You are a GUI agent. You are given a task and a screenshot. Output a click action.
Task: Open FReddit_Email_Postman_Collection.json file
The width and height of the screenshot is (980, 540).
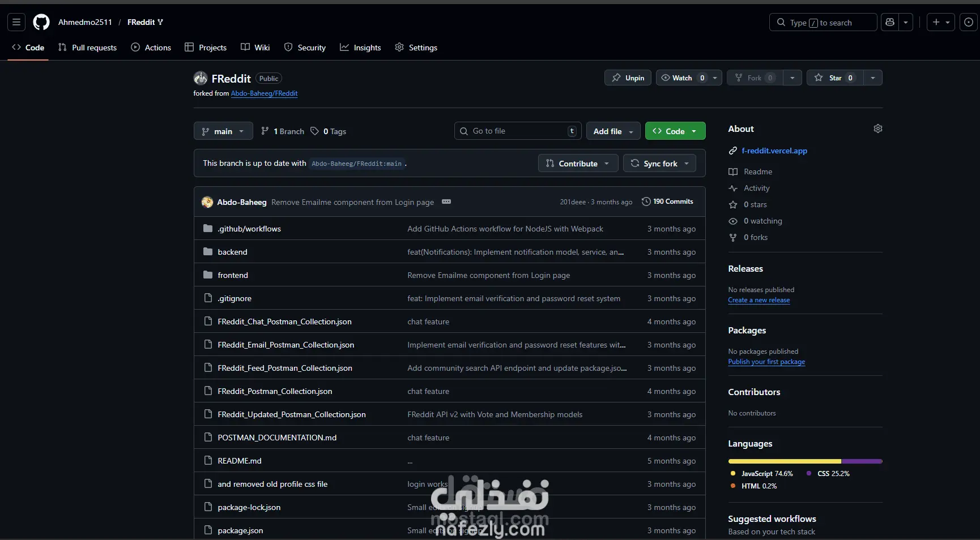pos(286,345)
